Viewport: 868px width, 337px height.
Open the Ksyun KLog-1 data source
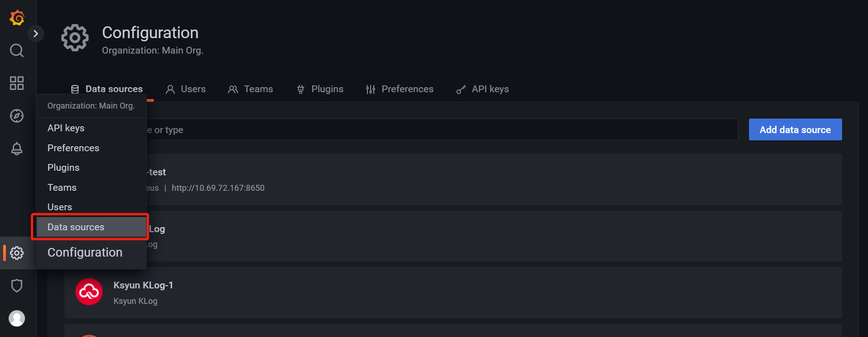tap(143, 286)
